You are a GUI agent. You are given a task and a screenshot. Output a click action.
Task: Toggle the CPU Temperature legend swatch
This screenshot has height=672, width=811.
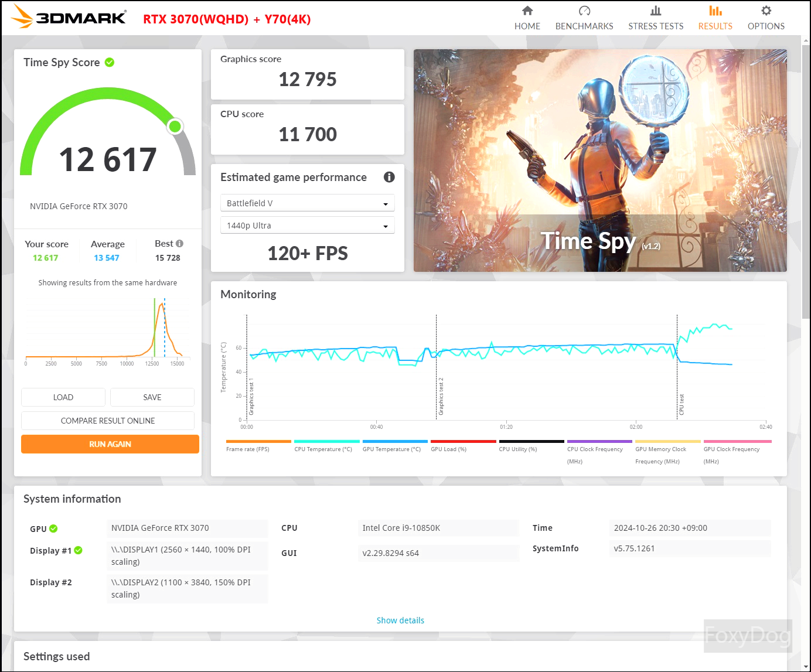(x=327, y=441)
